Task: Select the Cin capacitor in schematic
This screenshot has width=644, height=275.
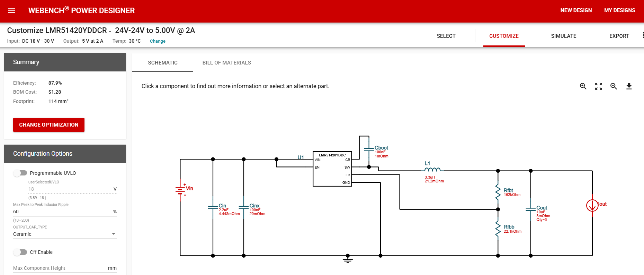Action: click(x=213, y=208)
